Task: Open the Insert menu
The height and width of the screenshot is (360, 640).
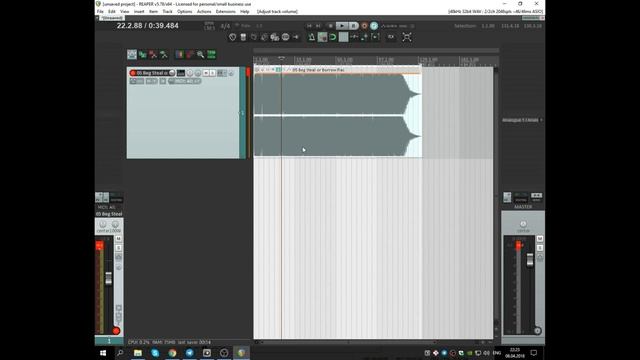Action: 139,11
